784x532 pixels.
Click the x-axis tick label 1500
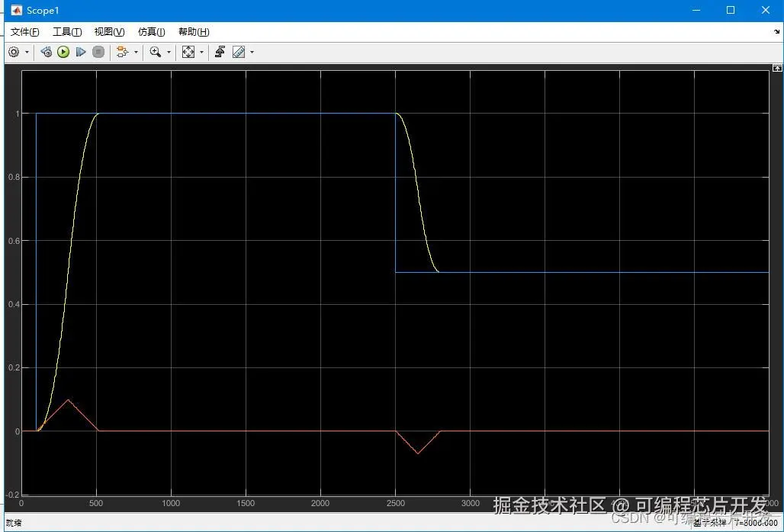coord(246,504)
